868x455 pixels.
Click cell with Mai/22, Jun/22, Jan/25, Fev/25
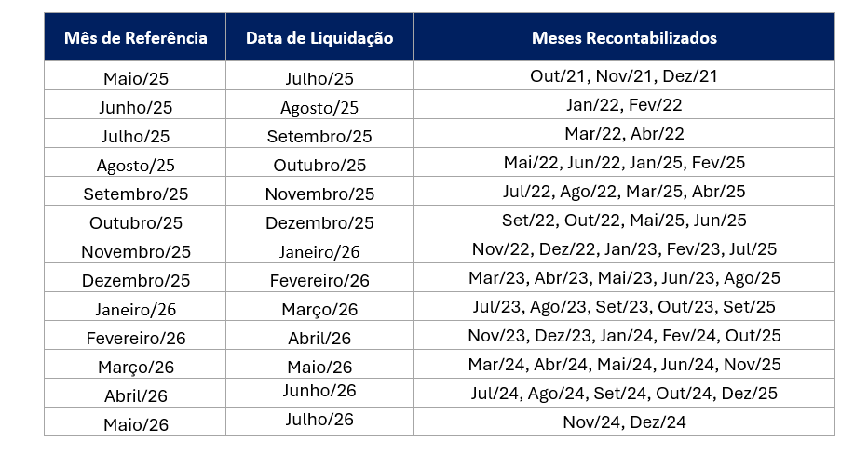[624, 162]
